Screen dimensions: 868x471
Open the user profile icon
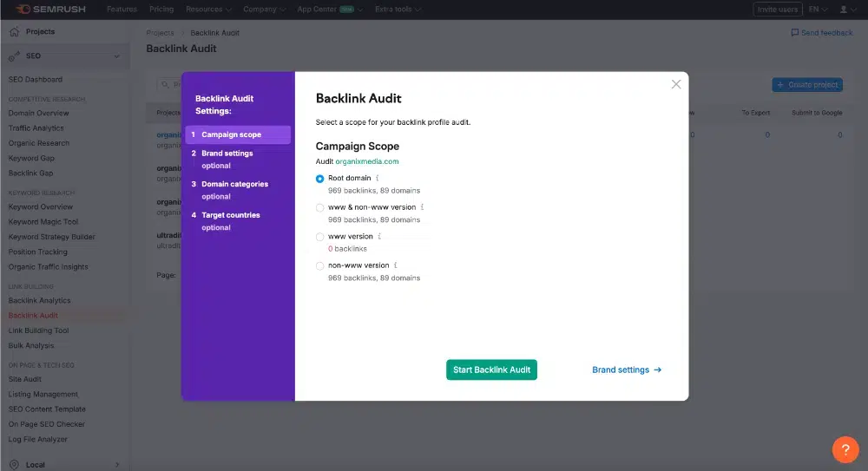(844, 10)
